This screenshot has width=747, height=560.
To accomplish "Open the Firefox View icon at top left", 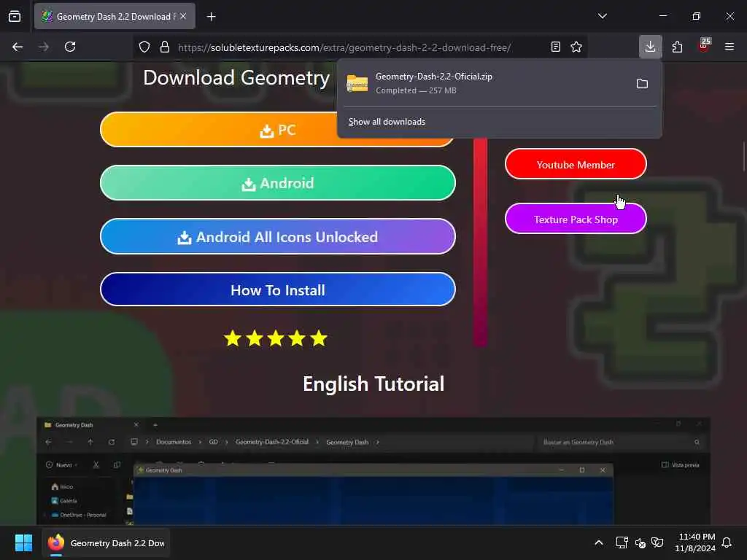I will pos(15,16).
